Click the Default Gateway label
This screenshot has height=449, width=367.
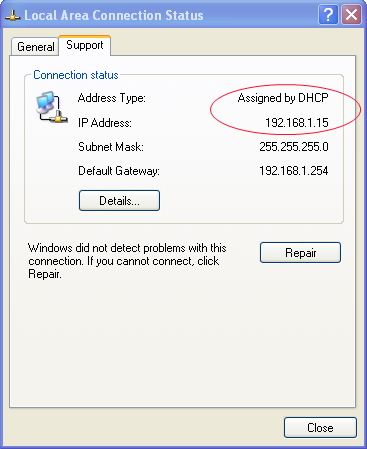tap(119, 171)
